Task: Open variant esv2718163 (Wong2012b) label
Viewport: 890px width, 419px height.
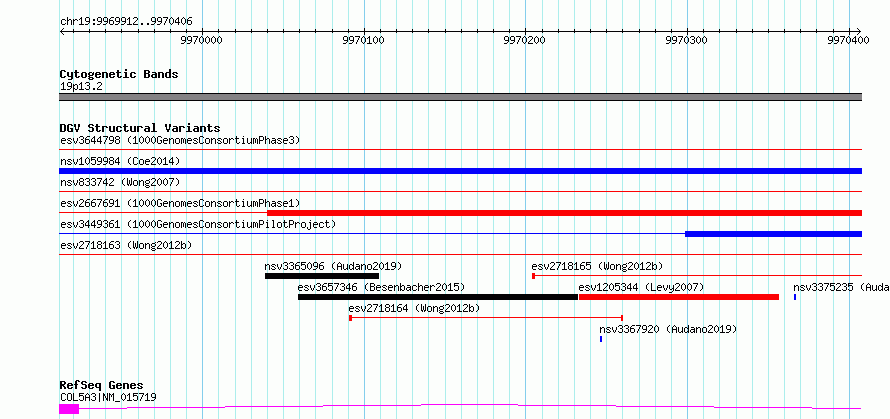Action: pyautogui.click(x=126, y=245)
